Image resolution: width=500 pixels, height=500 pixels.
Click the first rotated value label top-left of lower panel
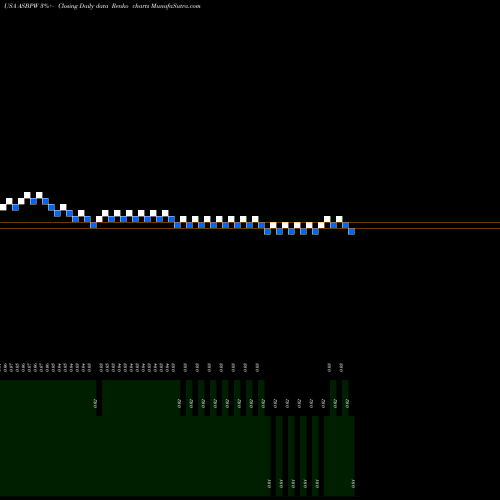(1, 368)
